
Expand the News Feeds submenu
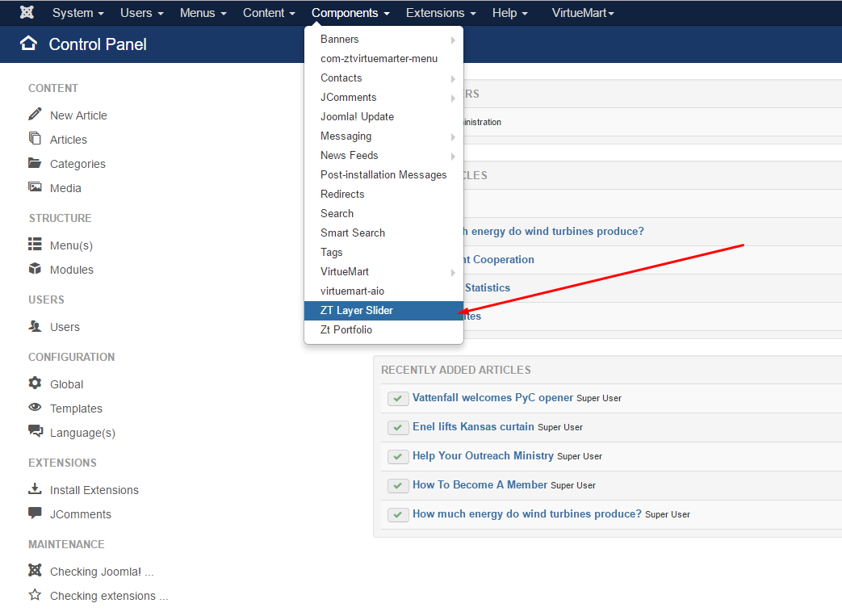tap(383, 155)
